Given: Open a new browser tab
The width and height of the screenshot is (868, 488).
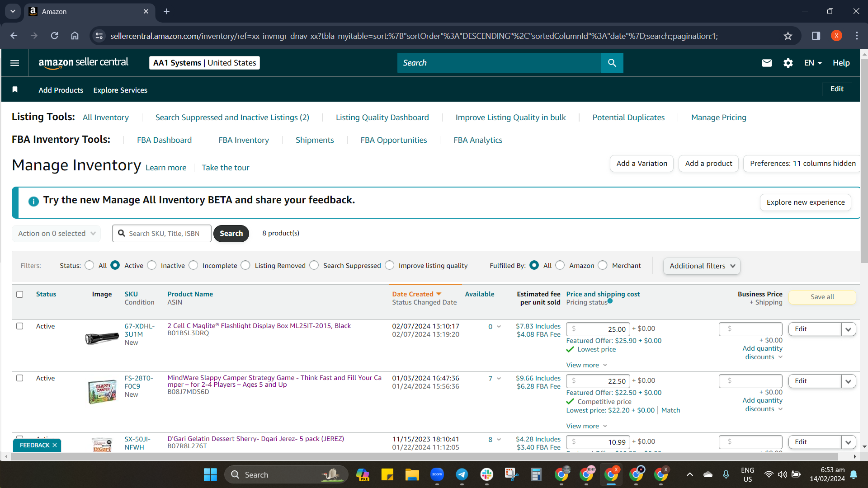Looking at the screenshot, I should pos(166,11).
